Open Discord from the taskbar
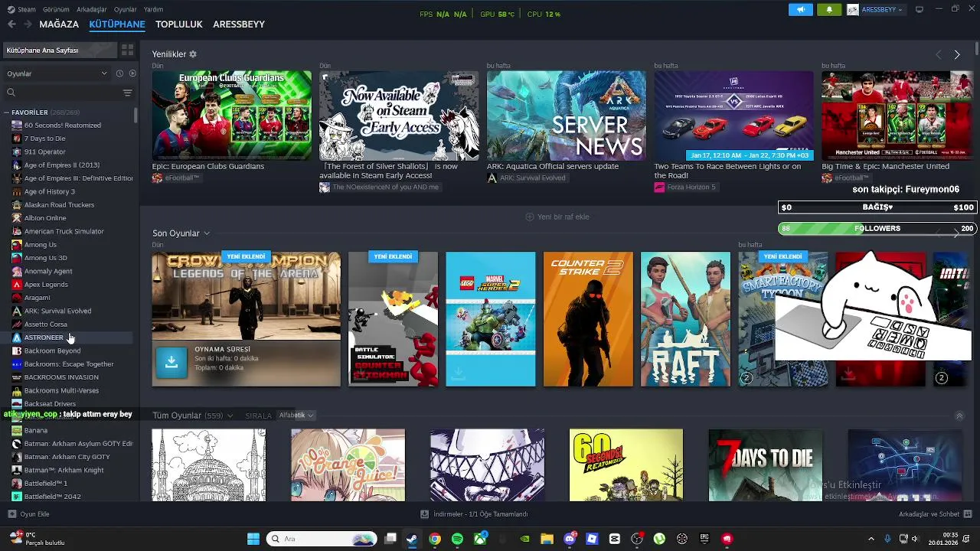Image resolution: width=980 pixels, height=551 pixels. click(570, 539)
